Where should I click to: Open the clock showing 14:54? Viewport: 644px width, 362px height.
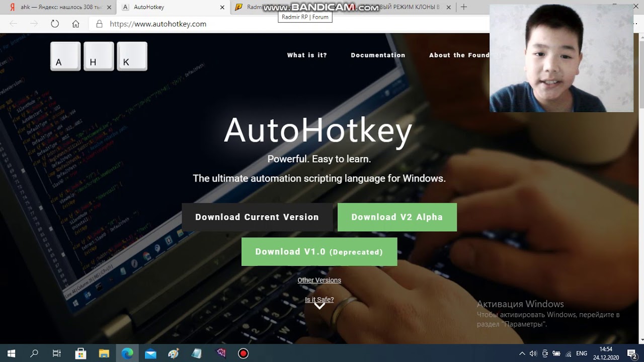click(606, 353)
